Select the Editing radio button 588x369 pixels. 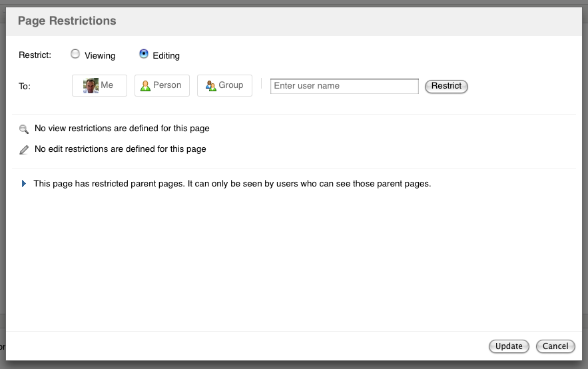(x=144, y=54)
